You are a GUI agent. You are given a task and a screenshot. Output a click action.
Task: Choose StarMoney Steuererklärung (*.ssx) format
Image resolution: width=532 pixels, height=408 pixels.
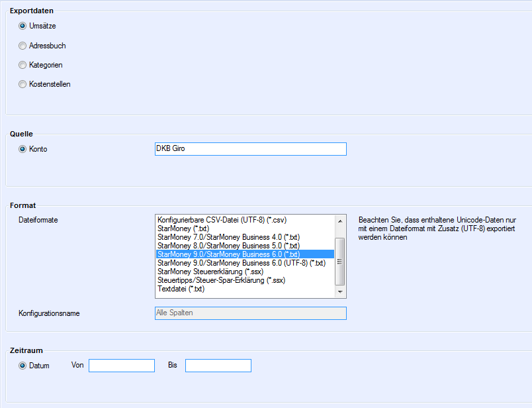click(x=245, y=272)
